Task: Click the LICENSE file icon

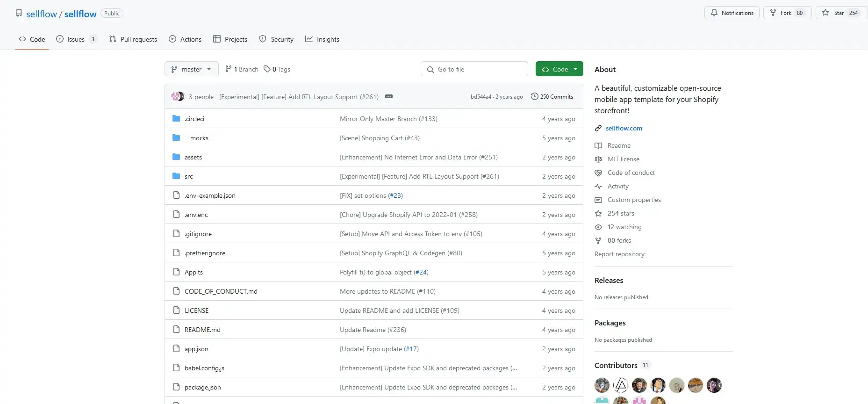Action: [176, 310]
